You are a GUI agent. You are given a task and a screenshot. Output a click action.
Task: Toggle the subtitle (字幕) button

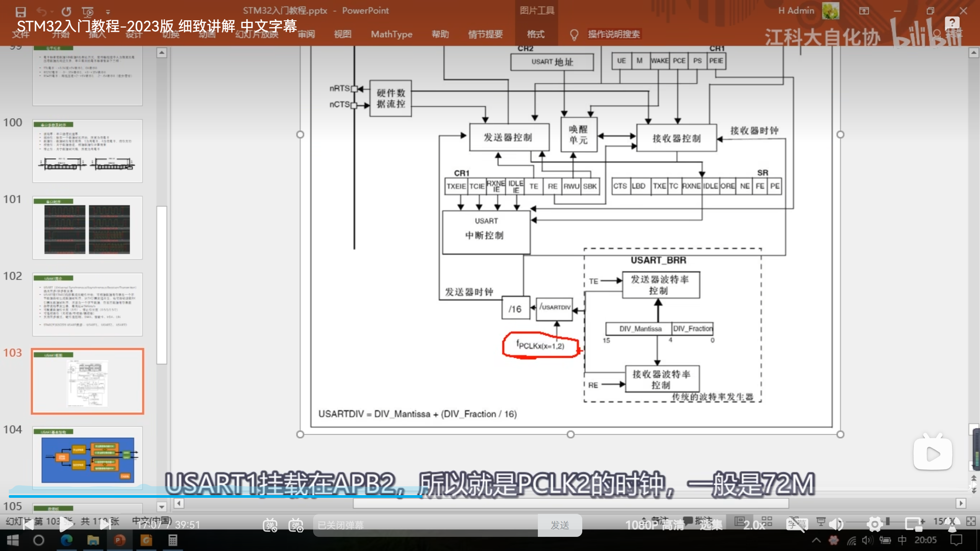[x=797, y=524]
